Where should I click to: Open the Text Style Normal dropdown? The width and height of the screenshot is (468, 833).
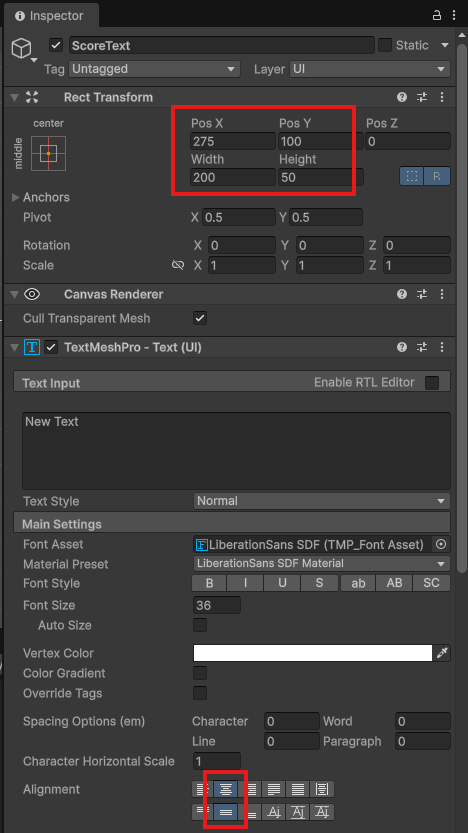(321, 501)
